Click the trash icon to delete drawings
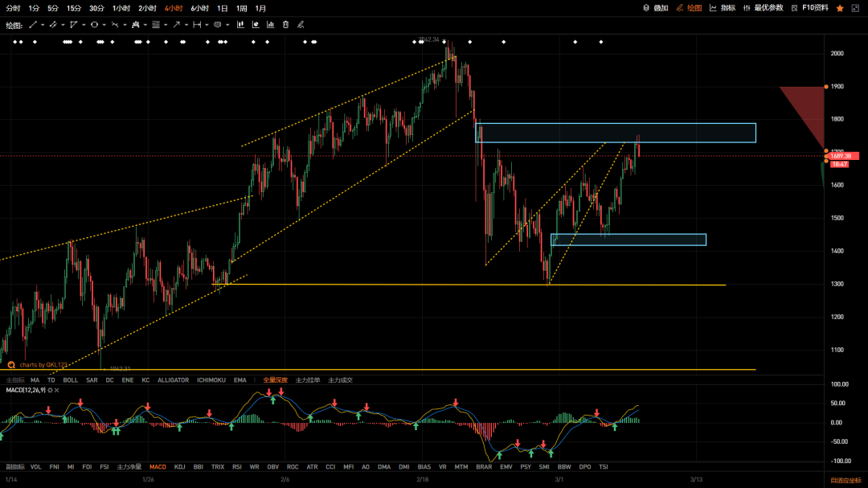The height and width of the screenshot is (488, 868). click(285, 25)
